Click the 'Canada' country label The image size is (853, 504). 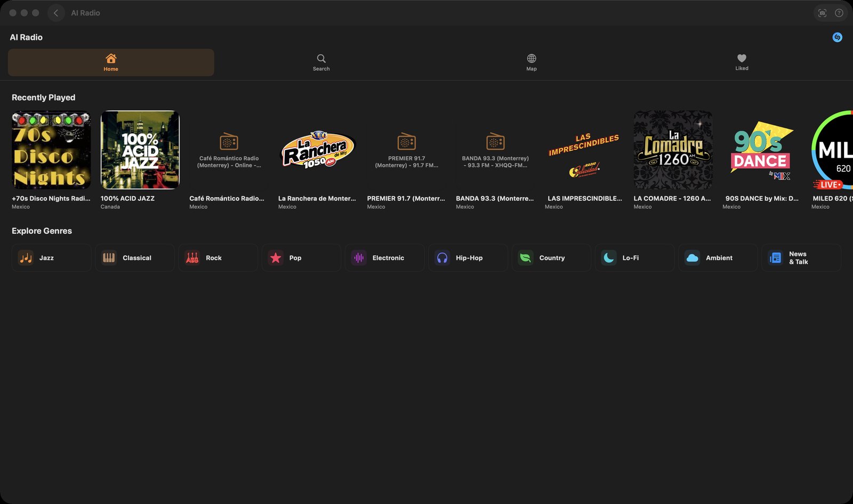[110, 207]
